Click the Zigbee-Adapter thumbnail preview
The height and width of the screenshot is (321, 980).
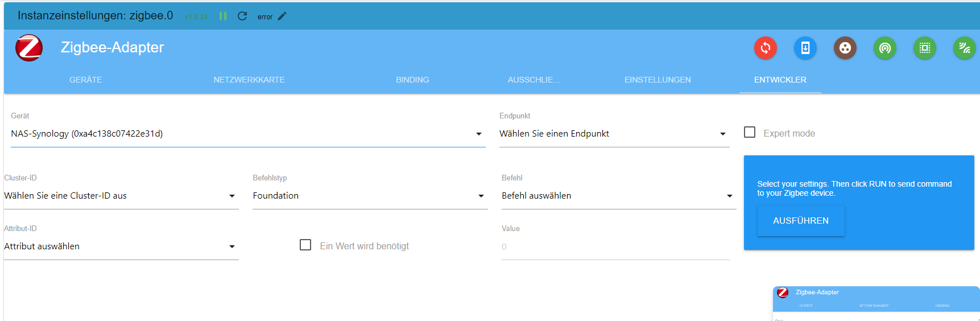click(x=876, y=304)
